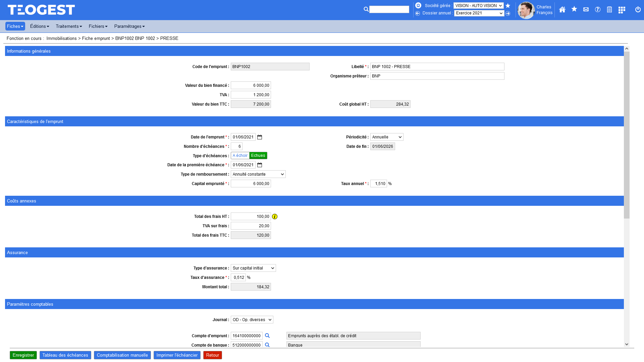Image resolution: width=644 pixels, height=362 pixels.
Task: Click the power logout icon
Action: (x=638, y=10)
